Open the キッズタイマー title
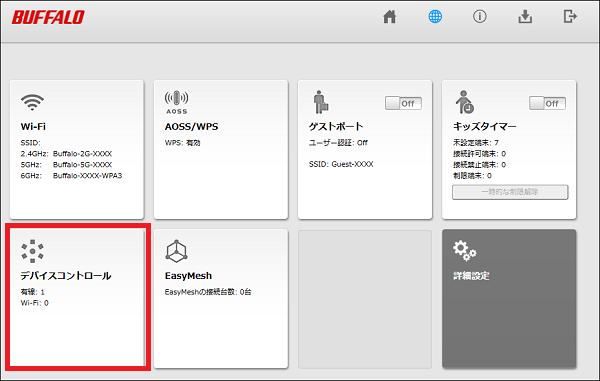Screen dimensions: 600x381 [485, 126]
